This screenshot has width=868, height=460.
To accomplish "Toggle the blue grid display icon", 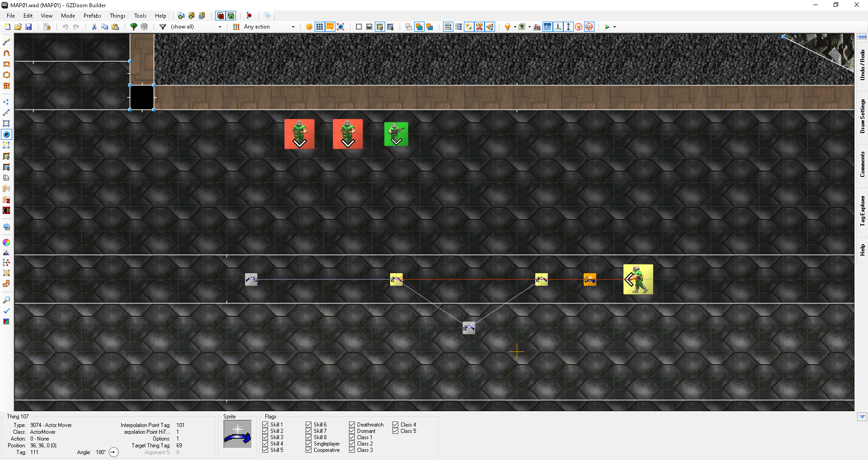I will tap(320, 27).
